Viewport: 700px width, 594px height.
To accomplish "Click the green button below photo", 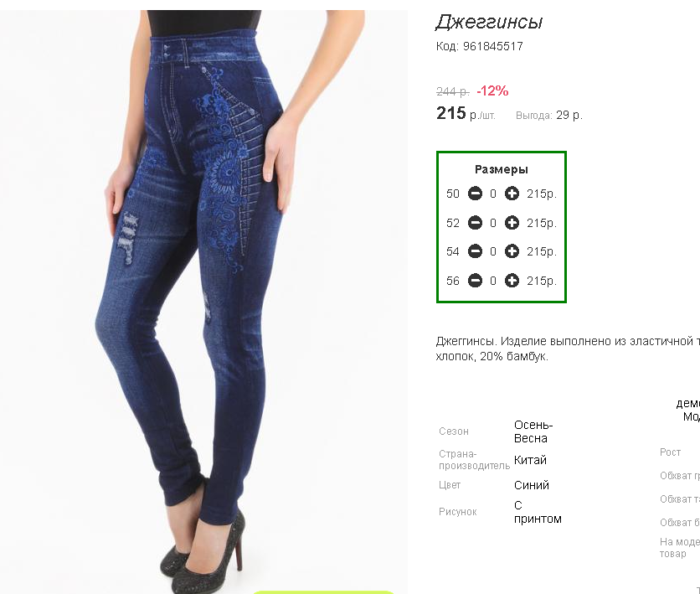I will 324,591.
